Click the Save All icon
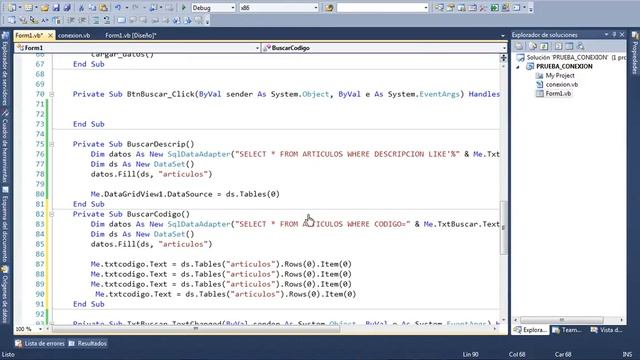Screen dimensions: 640x360 click(67, 8)
